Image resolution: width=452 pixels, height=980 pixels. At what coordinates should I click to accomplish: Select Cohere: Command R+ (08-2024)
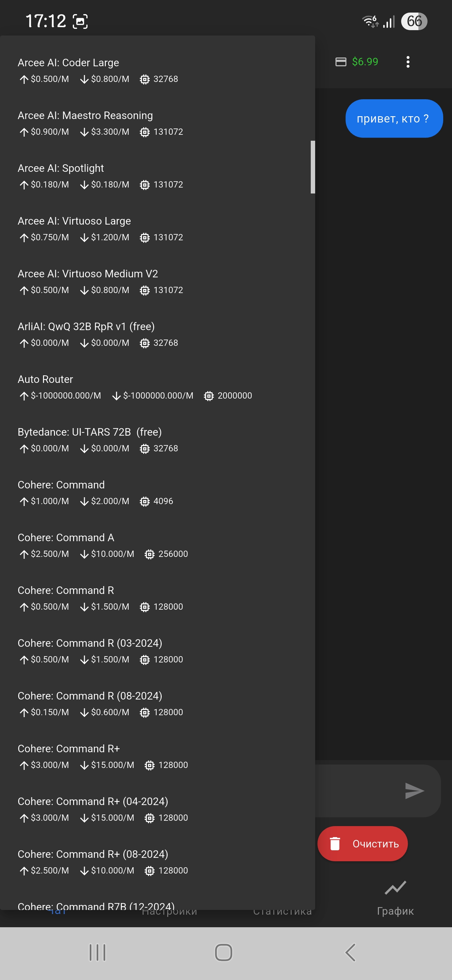103,862
